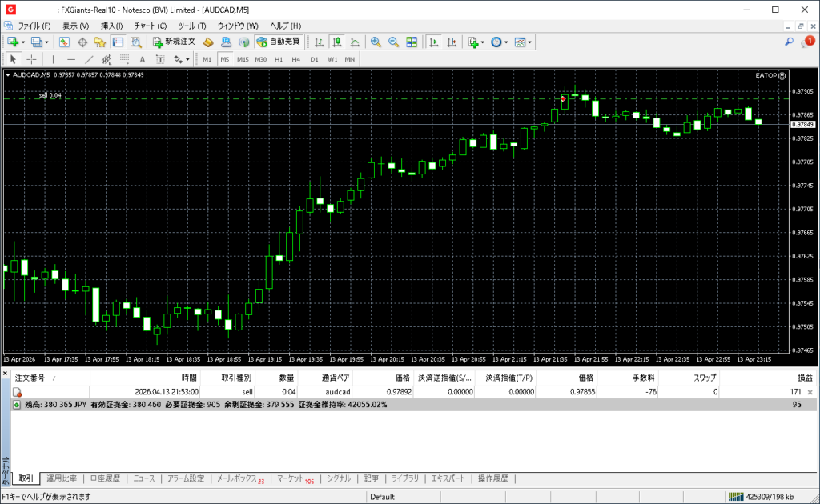Select the trendline drawing tool

pos(89,59)
